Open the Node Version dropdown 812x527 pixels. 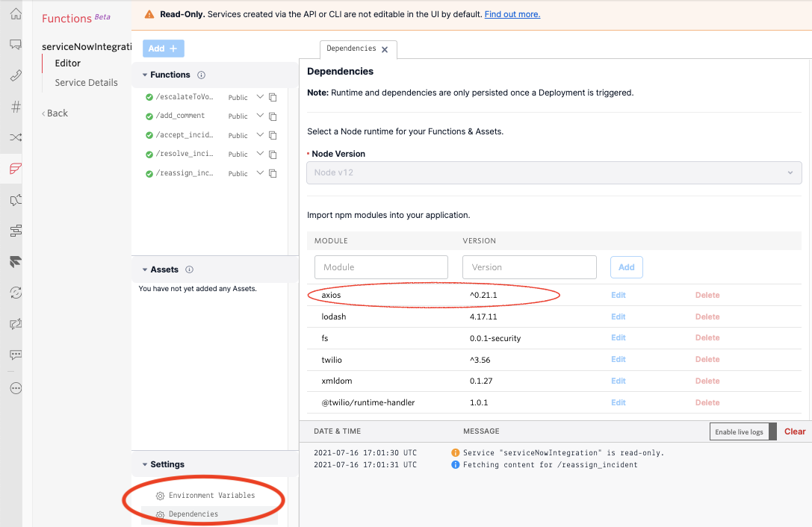click(554, 172)
